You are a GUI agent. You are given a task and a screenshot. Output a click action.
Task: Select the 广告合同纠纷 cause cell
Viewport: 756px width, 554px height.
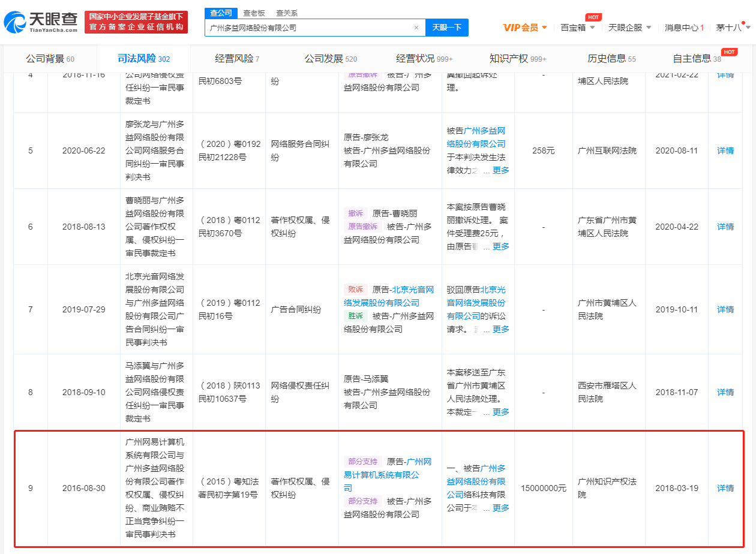296,309
